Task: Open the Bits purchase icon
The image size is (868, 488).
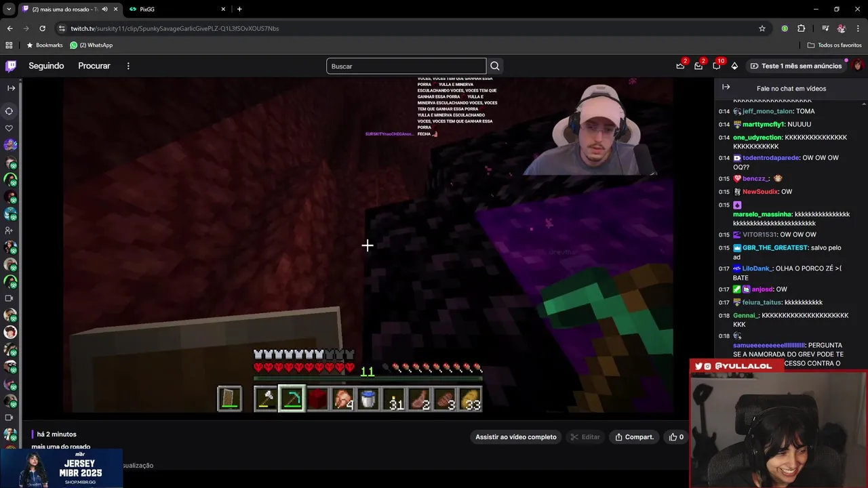Action: click(734, 66)
